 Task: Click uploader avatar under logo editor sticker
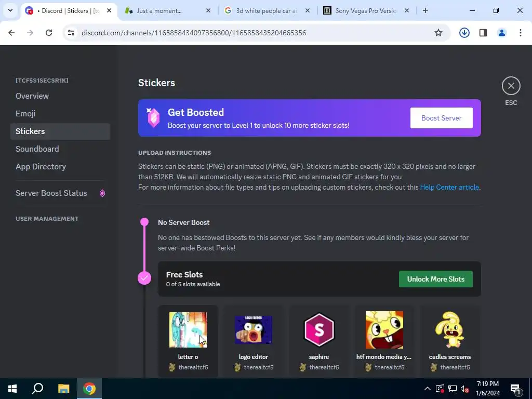pyautogui.click(x=237, y=367)
